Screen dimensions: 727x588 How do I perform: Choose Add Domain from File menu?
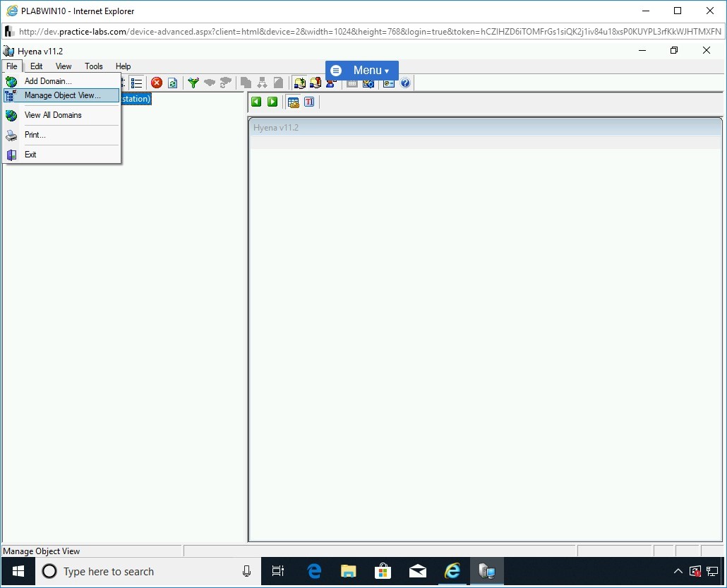tap(48, 81)
